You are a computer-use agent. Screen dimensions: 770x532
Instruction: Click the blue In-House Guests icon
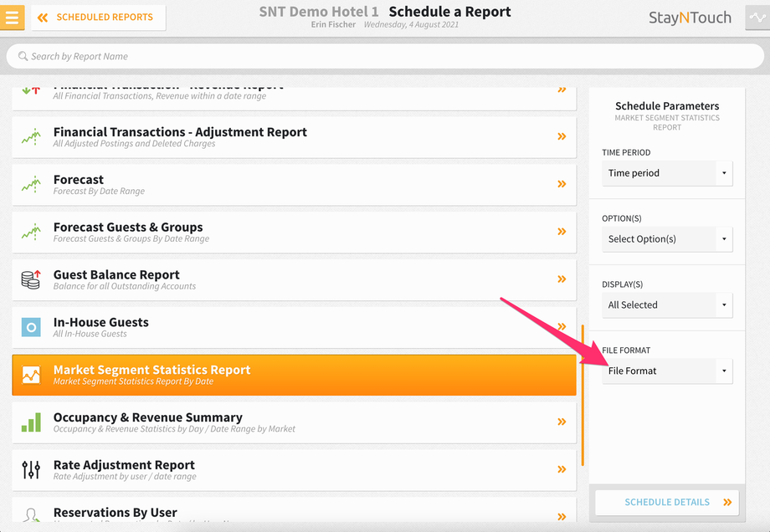(31, 327)
